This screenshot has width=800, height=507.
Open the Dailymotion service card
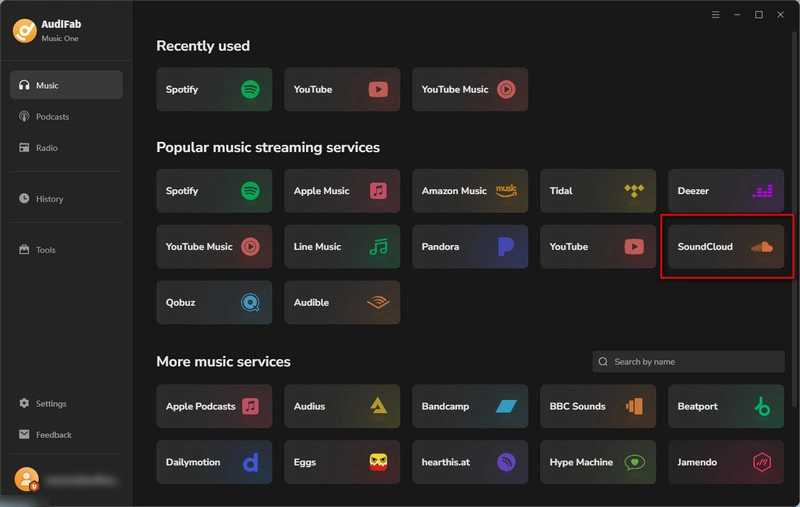[x=214, y=462]
